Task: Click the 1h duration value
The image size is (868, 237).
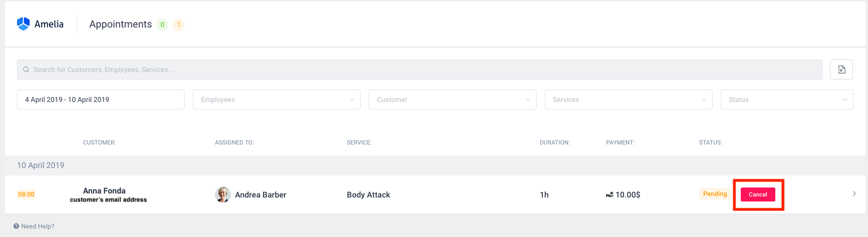Action: (544, 194)
